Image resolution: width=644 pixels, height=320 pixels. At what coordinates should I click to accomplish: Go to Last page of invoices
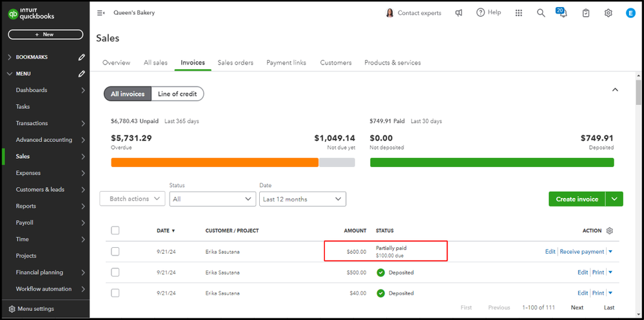[609, 307]
